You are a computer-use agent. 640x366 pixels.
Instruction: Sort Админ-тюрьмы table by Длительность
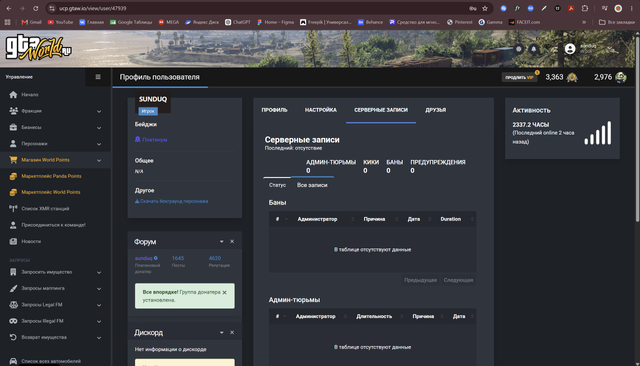coord(374,317)
